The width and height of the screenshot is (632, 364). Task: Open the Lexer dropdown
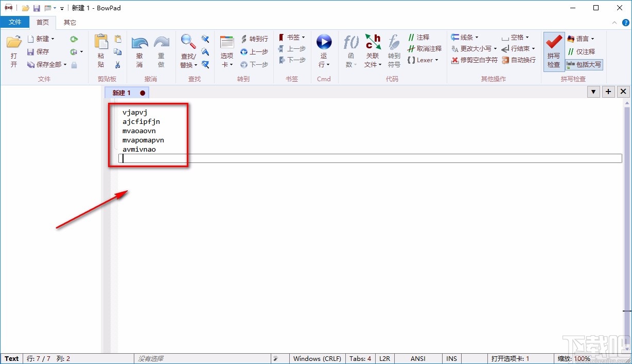(436, 60)
